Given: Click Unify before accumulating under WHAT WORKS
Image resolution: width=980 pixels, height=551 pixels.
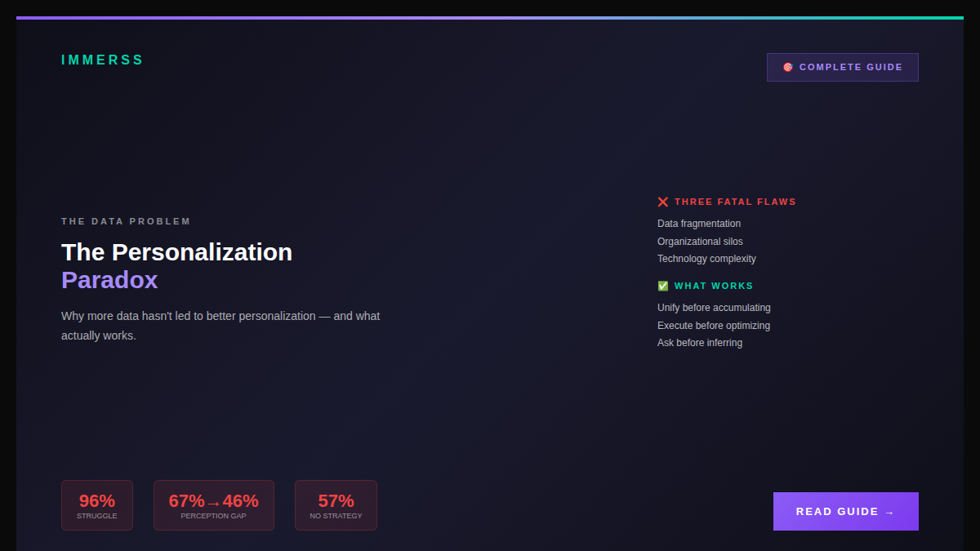Looking at the screenshot, I should point(714,308).
